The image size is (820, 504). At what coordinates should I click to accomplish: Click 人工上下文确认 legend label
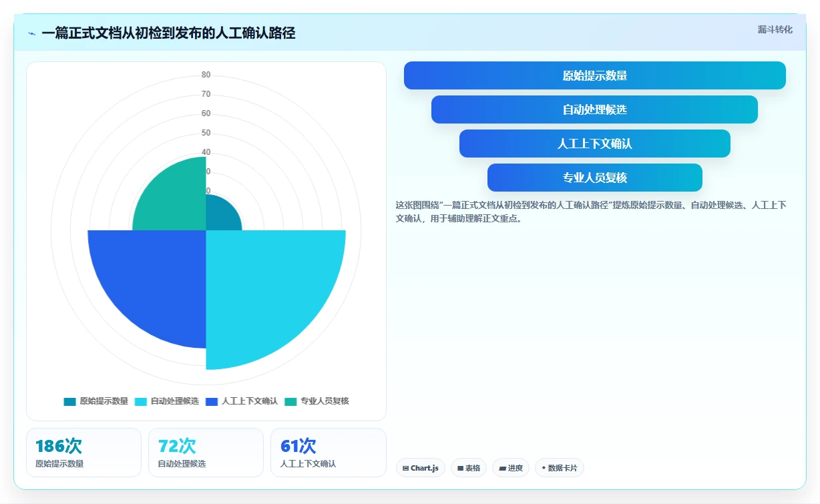tap(250, 401)
